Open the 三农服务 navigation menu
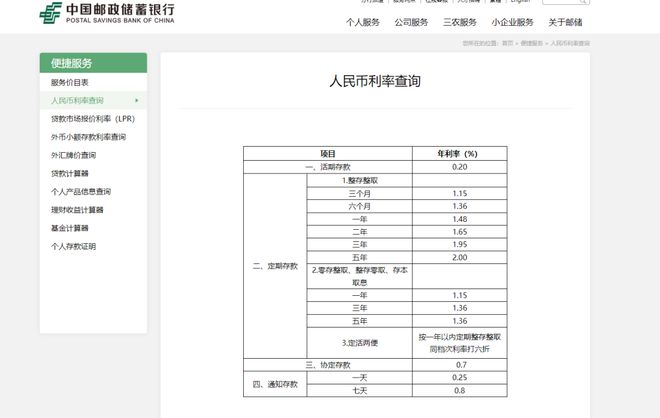The height and width of the screenshot is (418, 660). click(x=459, y=22)
